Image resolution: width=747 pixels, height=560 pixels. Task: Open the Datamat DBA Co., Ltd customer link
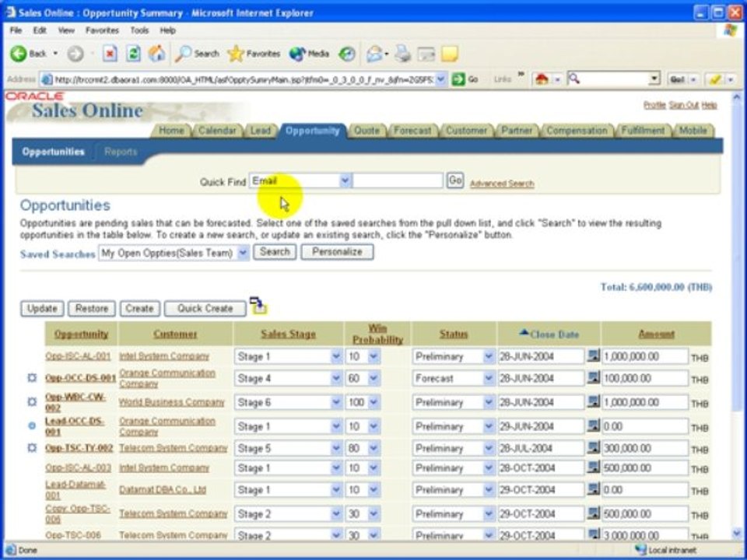click(x=163, y=489)
